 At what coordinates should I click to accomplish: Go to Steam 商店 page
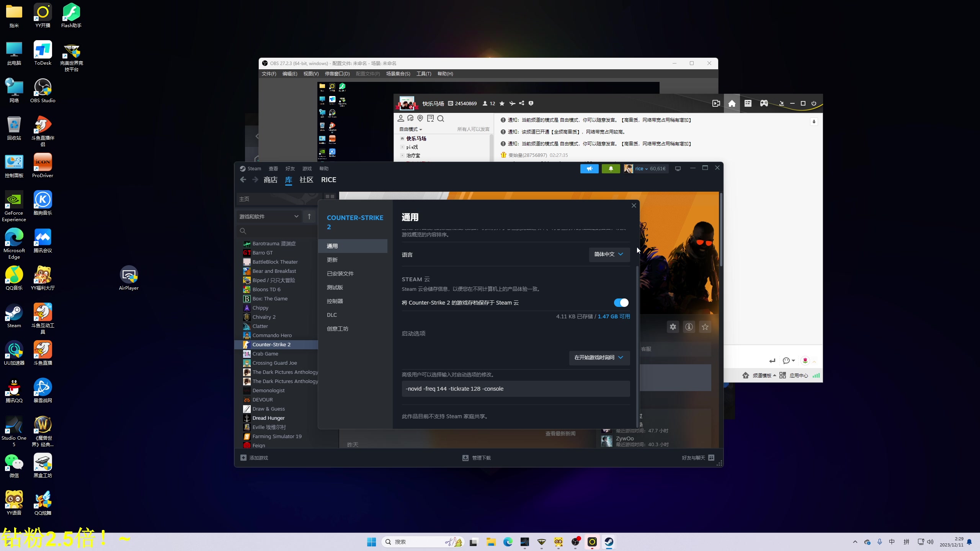point(270,180)
